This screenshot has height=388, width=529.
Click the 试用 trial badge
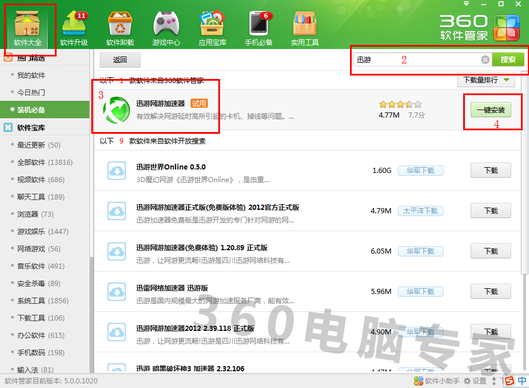pos(199,103)
